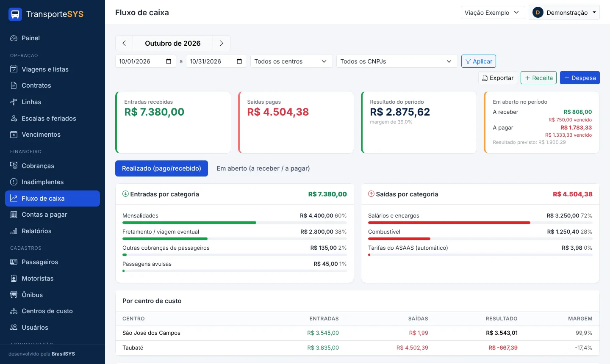The height and width of the screenshot is (364, 610).
Task: Open Viagens e listas in the sidebar
Action: 53,69
